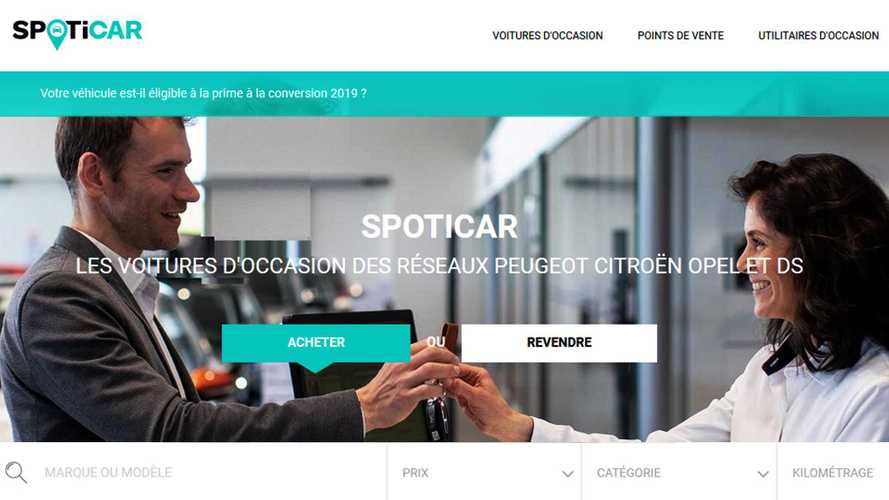Image resolution: width=889 pixels, height=500 pixels.
Task: Click the magnifying glass search icon
Action: pos(15,472)
